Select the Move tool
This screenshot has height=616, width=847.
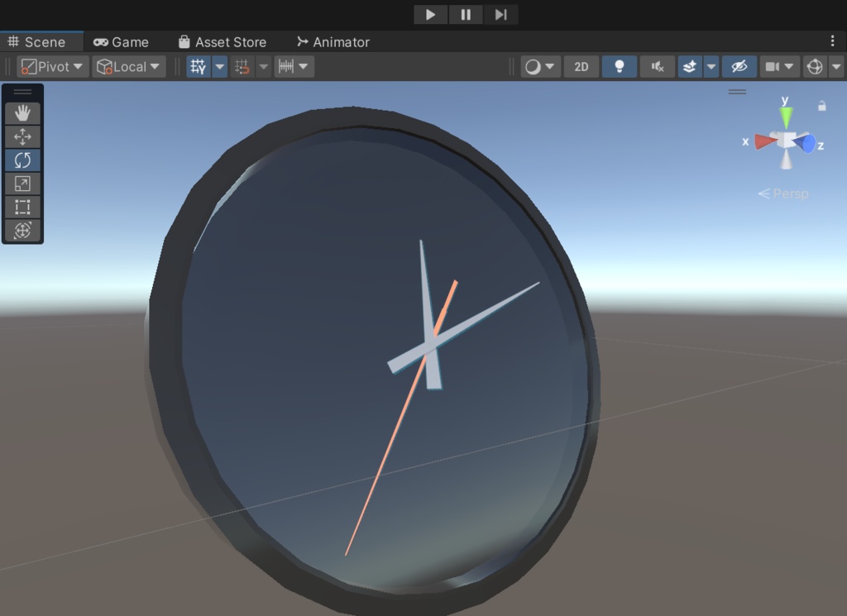point(22,136)
